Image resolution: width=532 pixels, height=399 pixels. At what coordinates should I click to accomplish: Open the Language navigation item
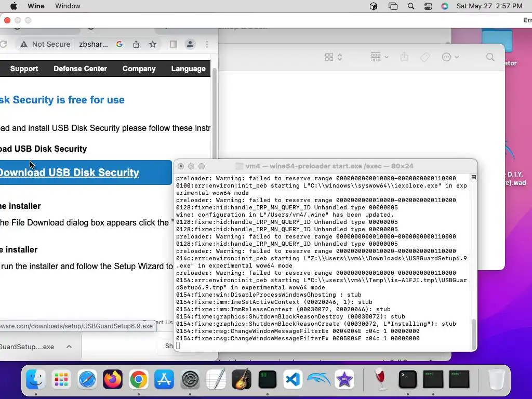coord(188,69)
